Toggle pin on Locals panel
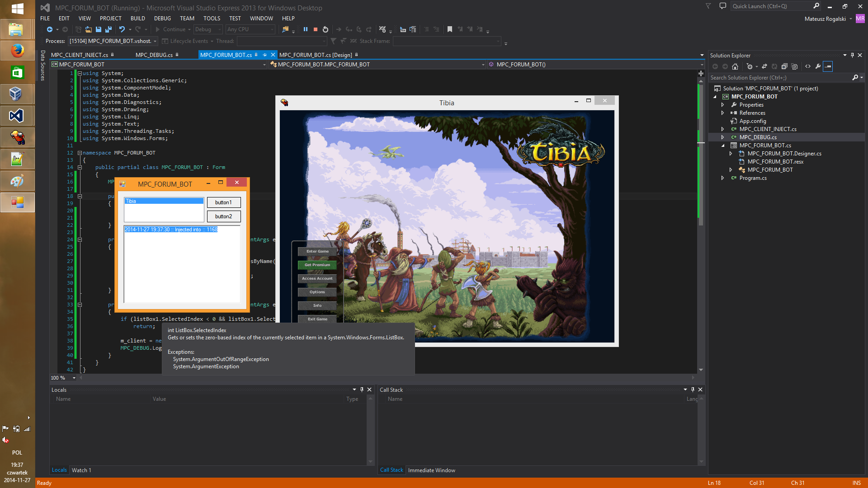 (362, 389)
